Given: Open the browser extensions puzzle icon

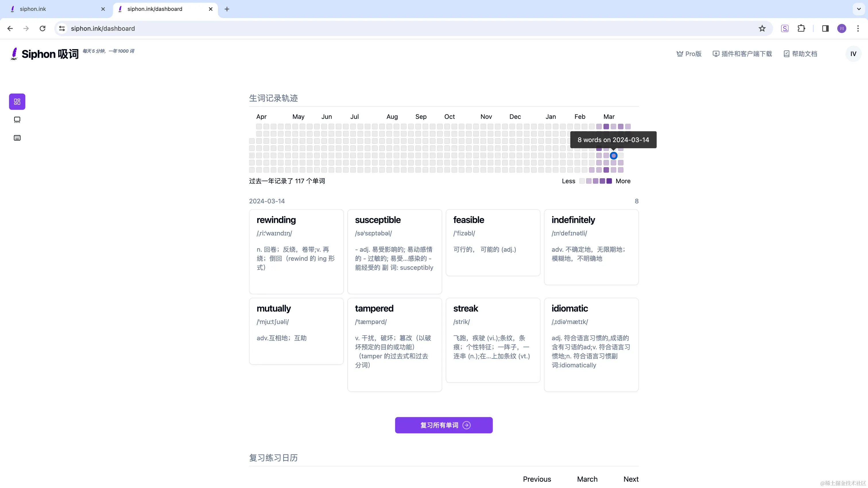Looking at the screenshot, I should (x=801, y=29).
